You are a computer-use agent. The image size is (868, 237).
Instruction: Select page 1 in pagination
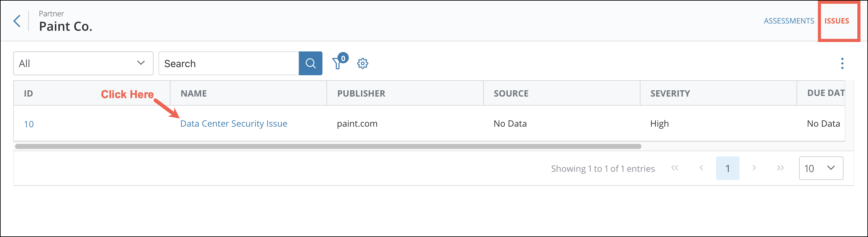[x=728, y=168]
